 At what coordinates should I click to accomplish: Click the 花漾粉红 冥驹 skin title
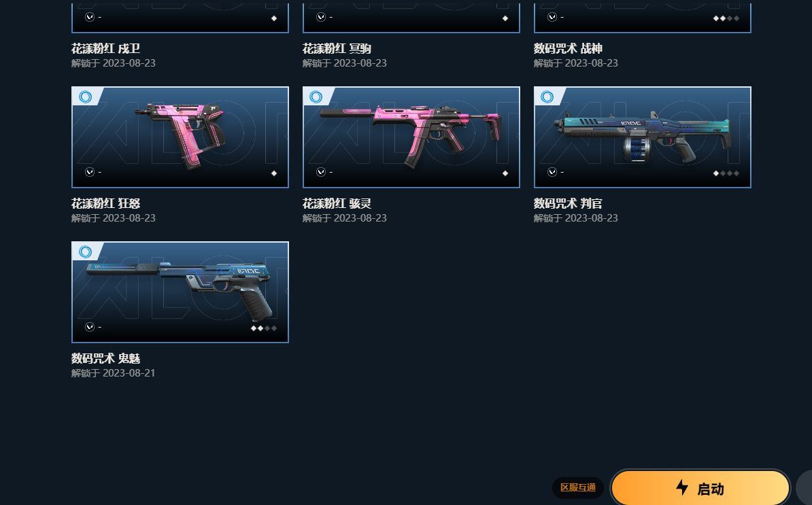(337, 48)
